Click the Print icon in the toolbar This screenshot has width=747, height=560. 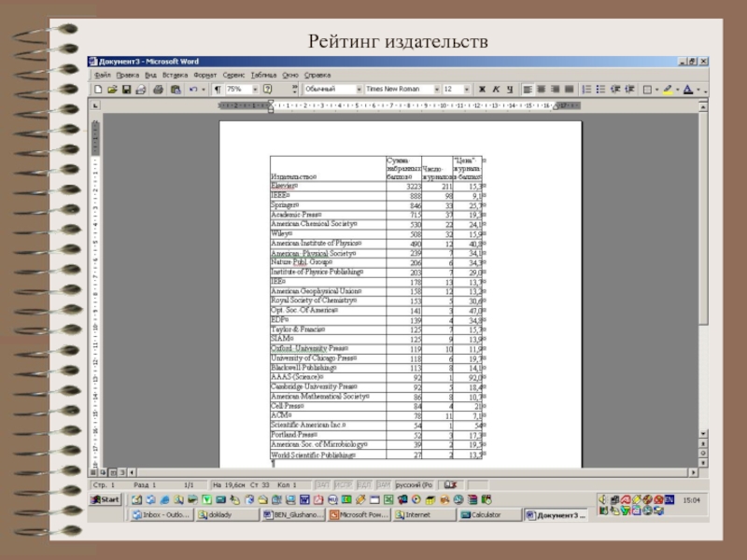(x=159, y=90)
